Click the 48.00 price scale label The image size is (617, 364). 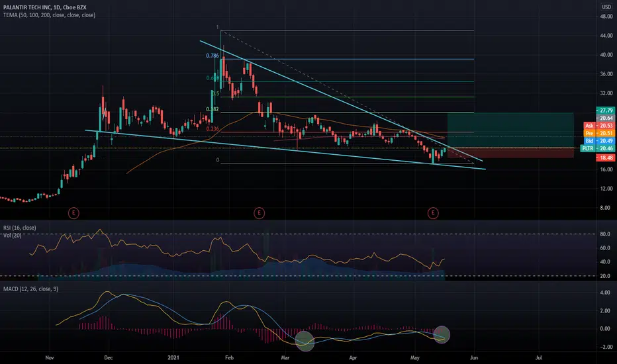click(x=606, y=17)
